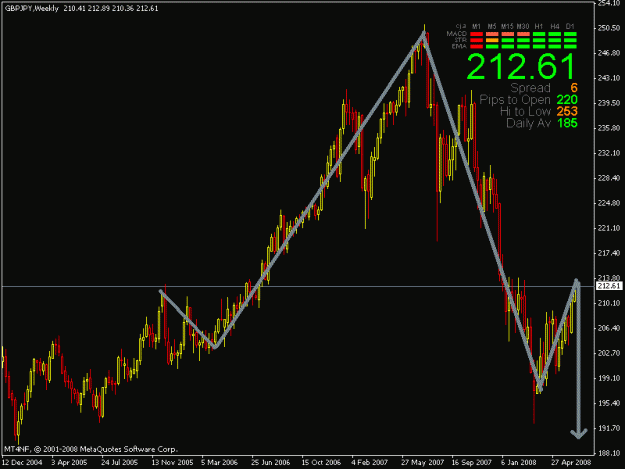Click the 3 Apr 2005 date label
625x469 pixels.
69,463
